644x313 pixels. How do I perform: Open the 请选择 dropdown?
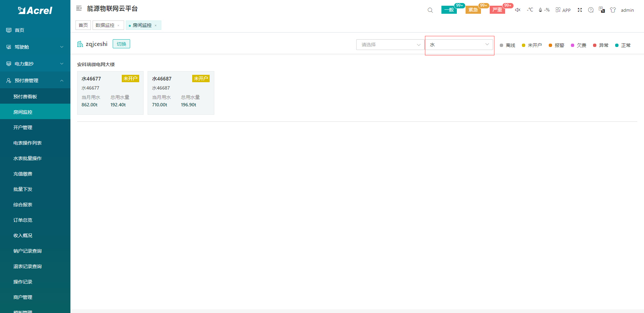click(x=390, y=45)
